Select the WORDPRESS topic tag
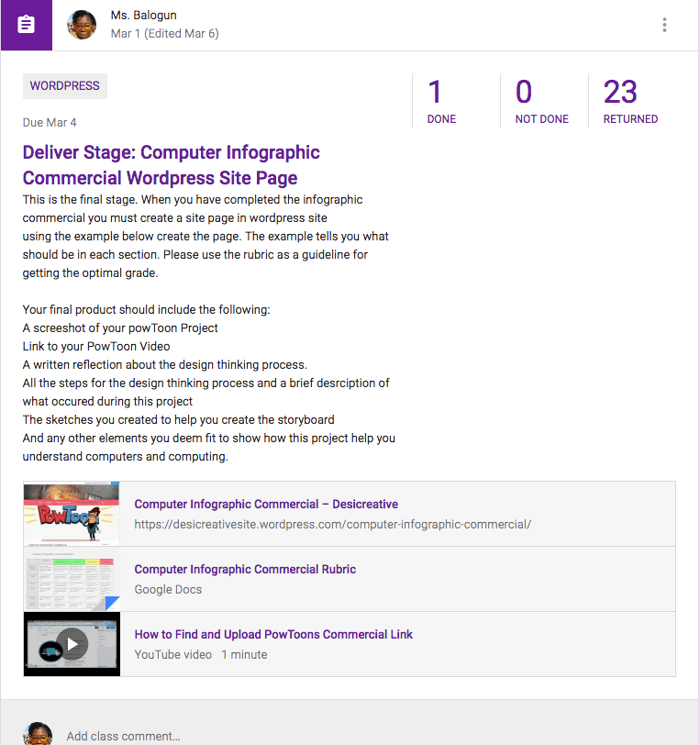Viewport: 700px width, 745px height. click(x=65, y=86)
